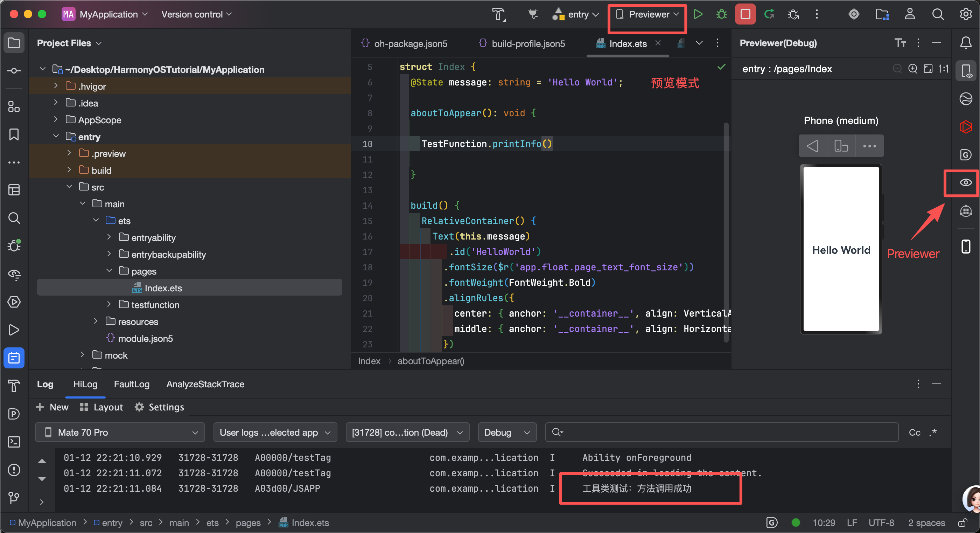The height and width of the screenshot is (533, 980).
Task: Click the Bookmarks icon in left sidebar
Action: tap(14, 134)
